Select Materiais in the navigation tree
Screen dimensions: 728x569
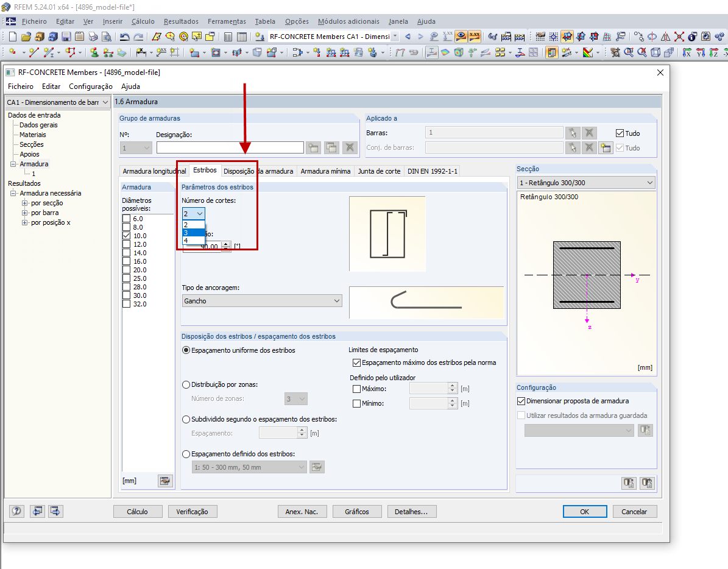tap(32, 135)
